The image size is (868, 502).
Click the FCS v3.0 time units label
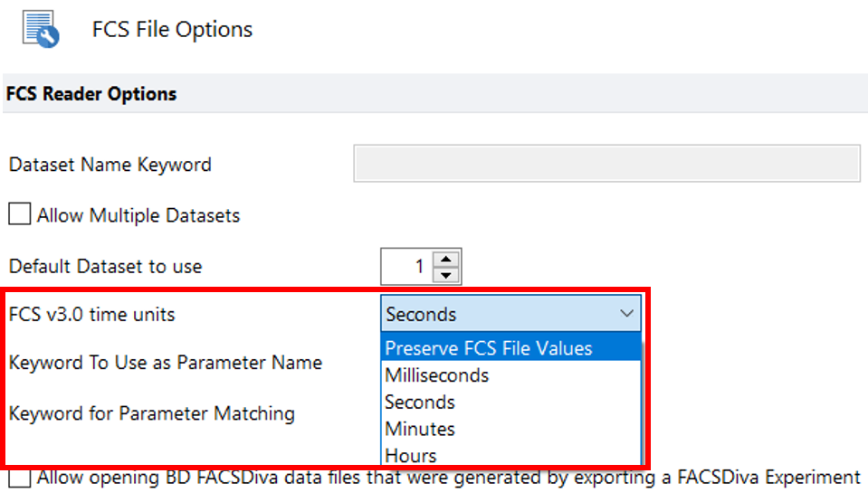click(x=91, y=315)
